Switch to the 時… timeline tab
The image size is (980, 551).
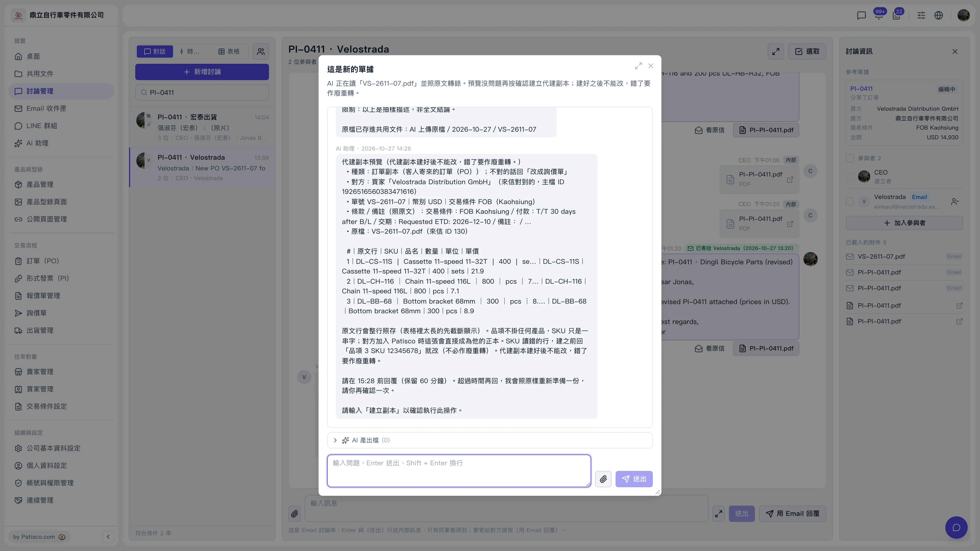coord(190,51)
